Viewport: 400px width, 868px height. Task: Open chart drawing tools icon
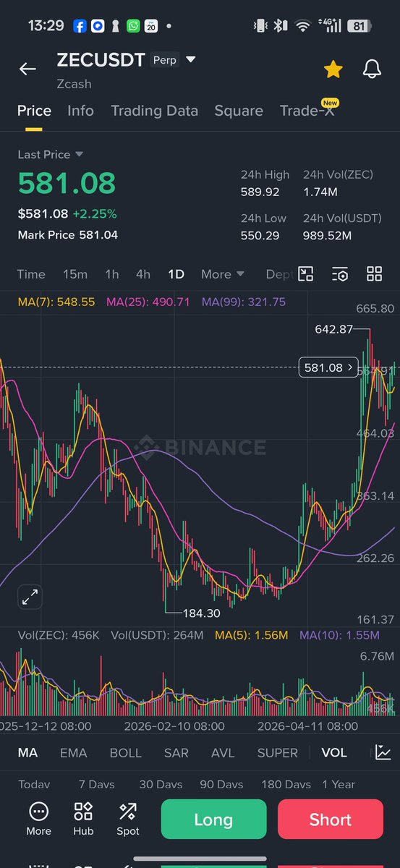point(306,273)
